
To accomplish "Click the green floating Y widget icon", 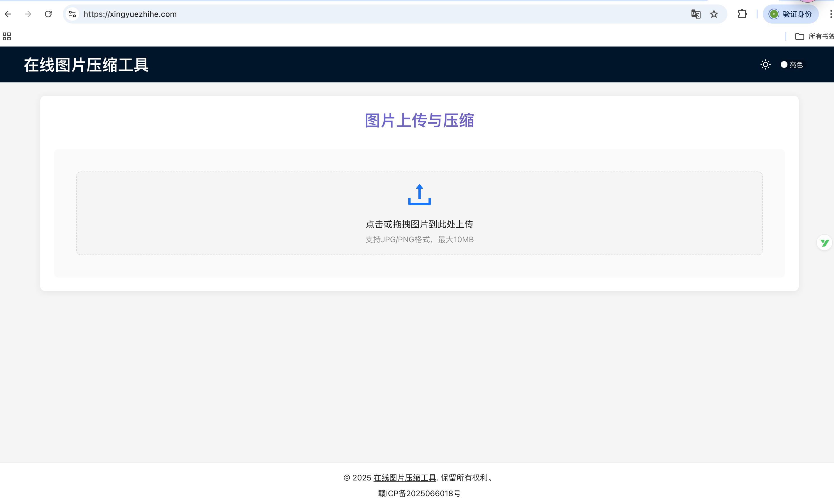I will pos(824,242).
